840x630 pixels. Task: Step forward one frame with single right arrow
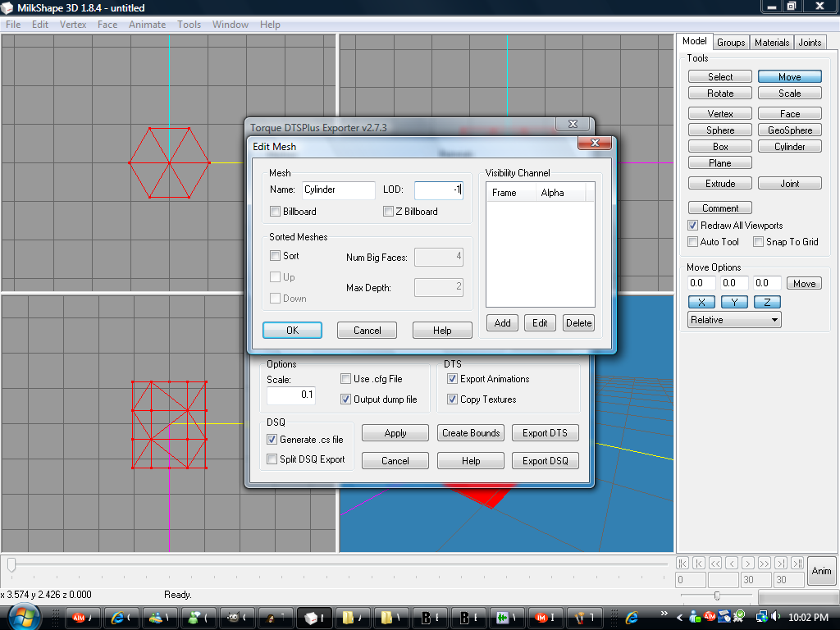[x=748, y=563]
